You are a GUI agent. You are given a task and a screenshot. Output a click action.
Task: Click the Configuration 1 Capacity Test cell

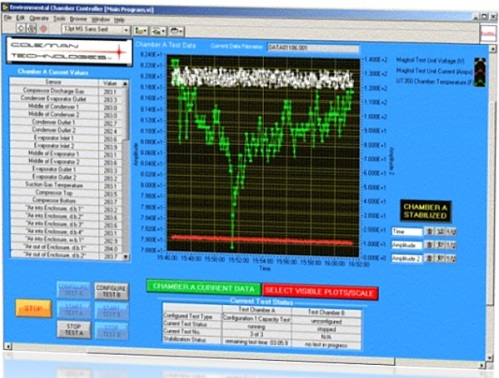pyautogui.click(x=257, y=319)
